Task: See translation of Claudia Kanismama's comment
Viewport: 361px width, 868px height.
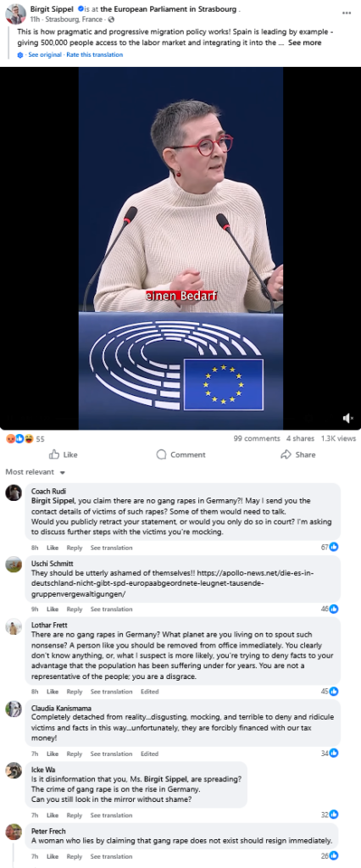Action: tap(111, 754)
